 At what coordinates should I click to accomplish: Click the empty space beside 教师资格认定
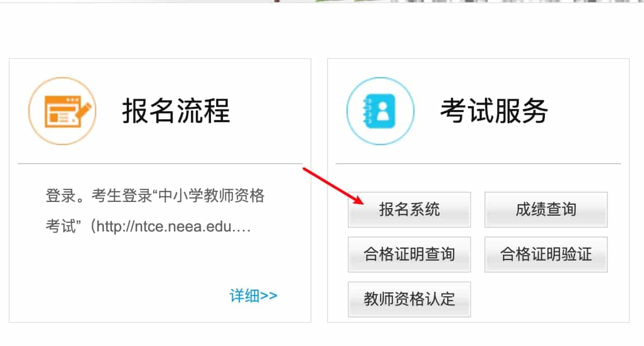coord(546,299)
